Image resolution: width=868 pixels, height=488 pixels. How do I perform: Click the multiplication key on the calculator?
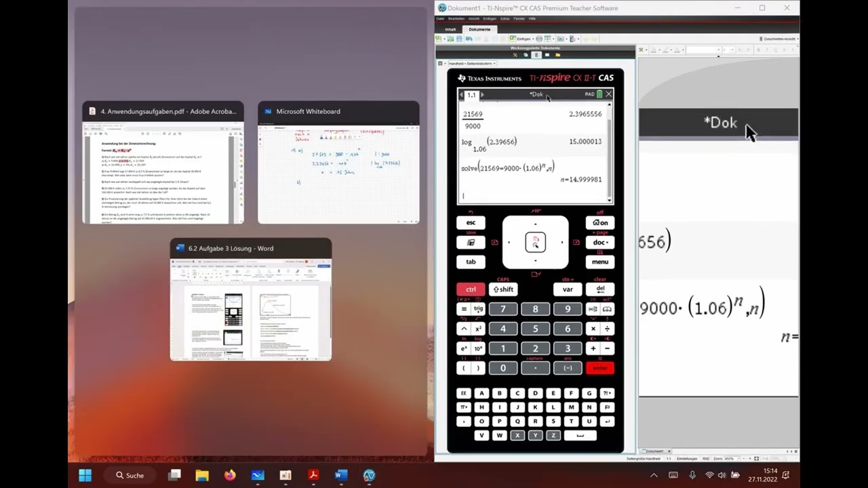coord(593,329)
